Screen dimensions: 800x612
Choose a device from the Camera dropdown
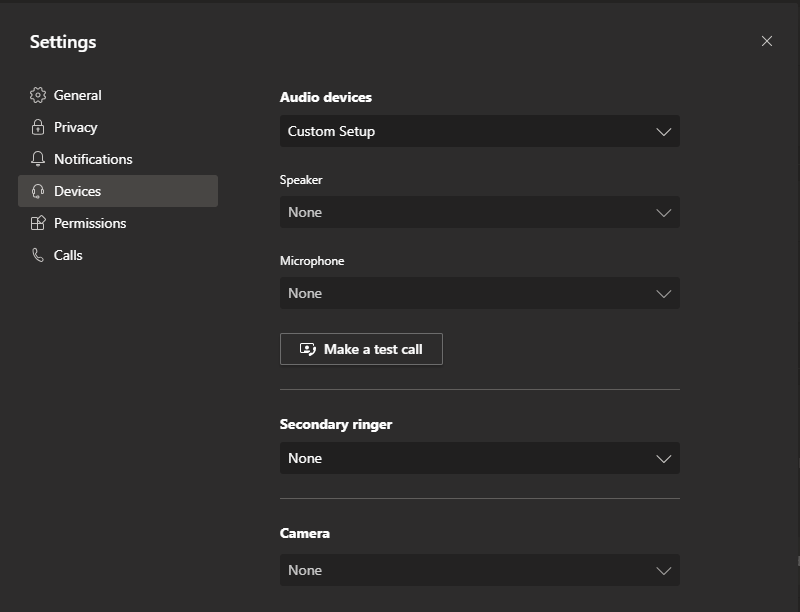click(x=479, y=570)
